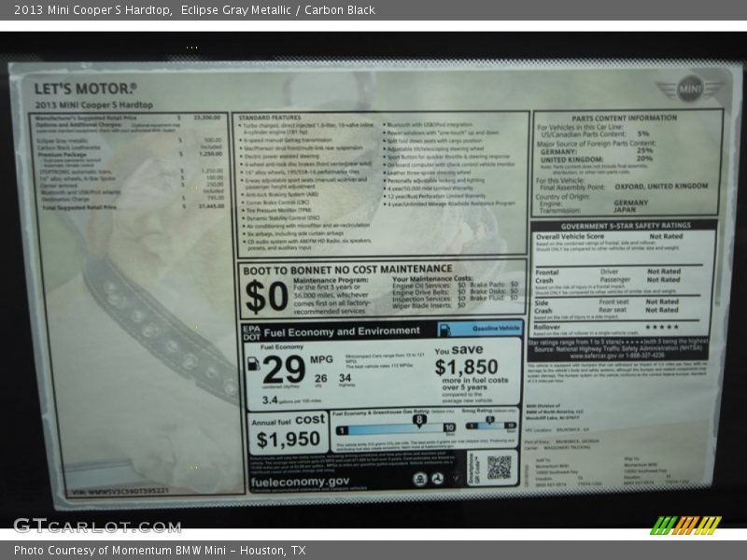The height and width of the screenshot is (560, 747).
Task: Click the $0 maintenance cost figure
Action: point(265,297)
